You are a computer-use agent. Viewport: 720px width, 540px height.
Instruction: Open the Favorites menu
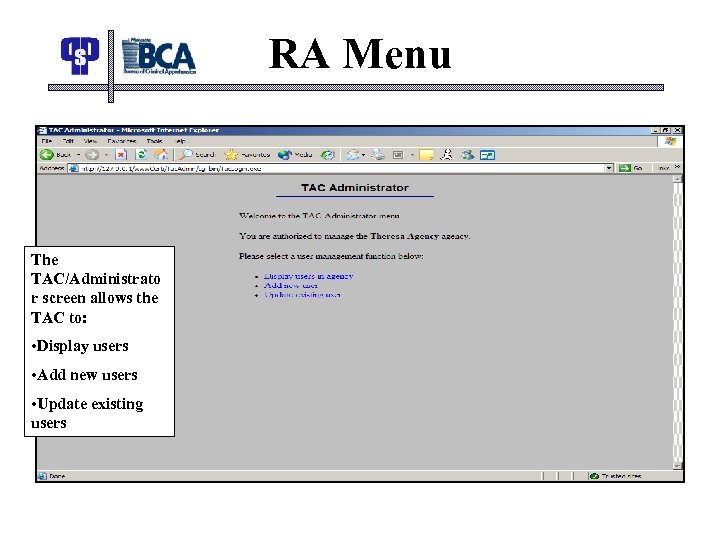pos(122,141)
